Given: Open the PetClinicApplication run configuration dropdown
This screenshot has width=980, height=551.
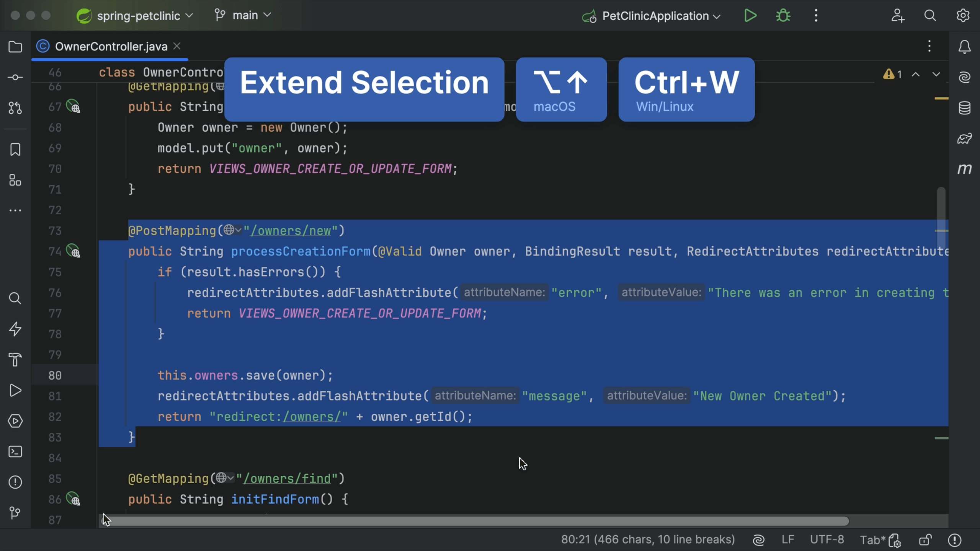Looking at the screenshot, I should (x=652, y=16).
